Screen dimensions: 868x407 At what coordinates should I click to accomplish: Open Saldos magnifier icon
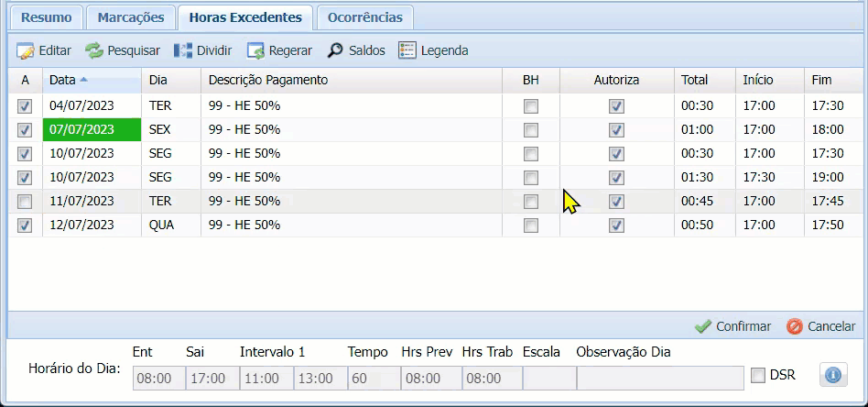click(336, 51)
